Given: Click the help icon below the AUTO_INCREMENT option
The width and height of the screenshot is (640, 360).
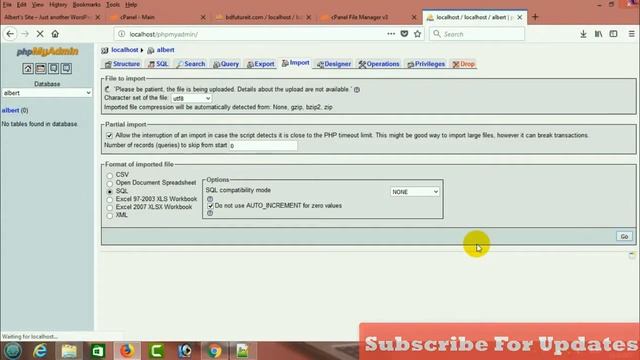Looking at the screenshot, I should [210, 213].
